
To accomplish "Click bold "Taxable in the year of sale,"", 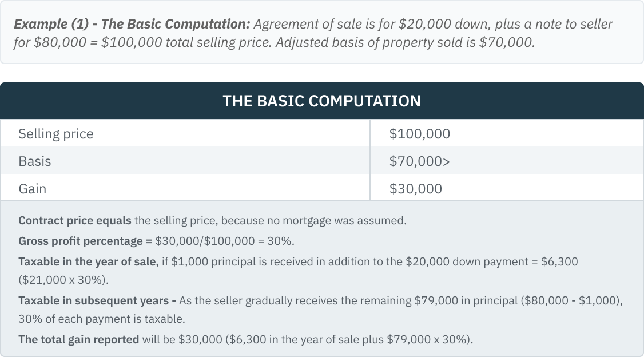I will (88, 261).
